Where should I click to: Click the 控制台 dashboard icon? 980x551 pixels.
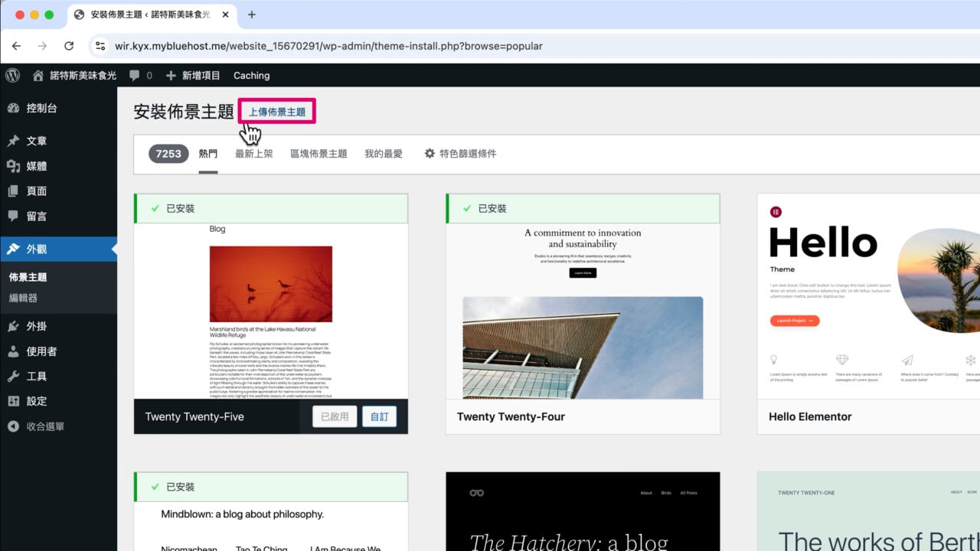13,108
